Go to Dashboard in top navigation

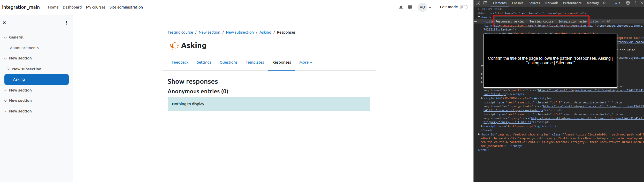pos(72,7)
